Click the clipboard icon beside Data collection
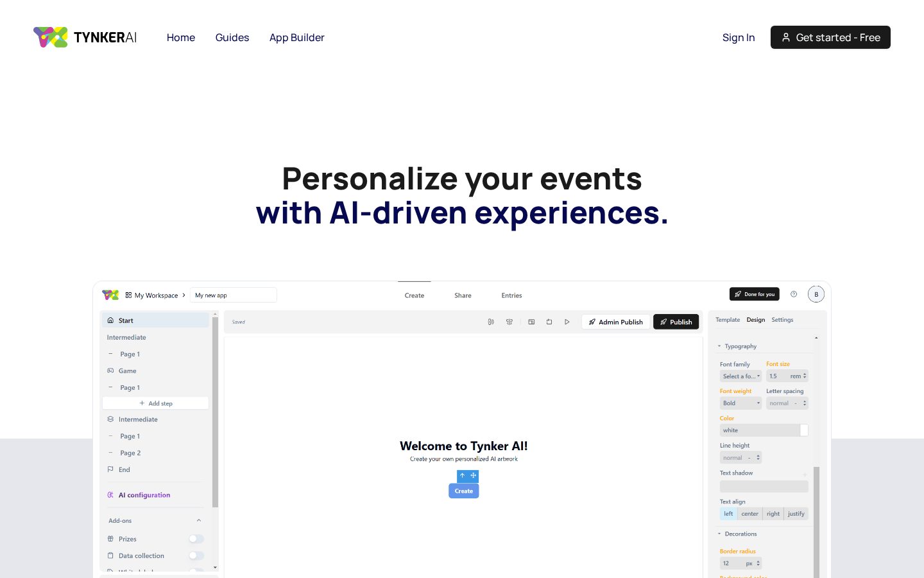The image size is (924, 578). [110, 556]
